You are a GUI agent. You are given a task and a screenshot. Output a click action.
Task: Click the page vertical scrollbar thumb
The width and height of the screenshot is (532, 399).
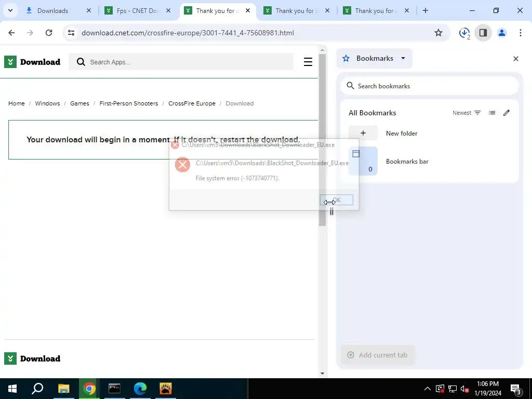(322, 140)
